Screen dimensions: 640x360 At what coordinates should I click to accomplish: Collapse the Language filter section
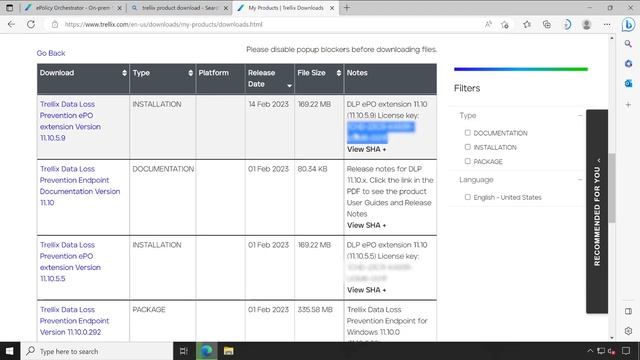pos(580,180)
